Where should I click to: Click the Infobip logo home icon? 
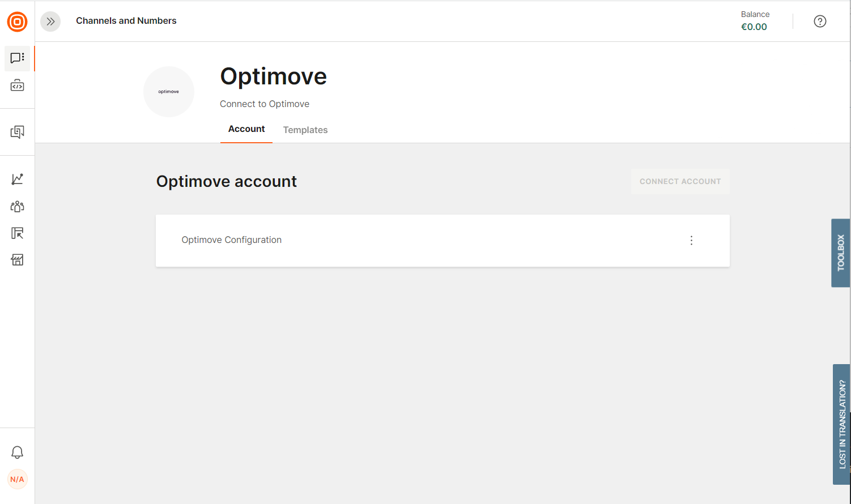pyautogui.click(x=17, y=22)
